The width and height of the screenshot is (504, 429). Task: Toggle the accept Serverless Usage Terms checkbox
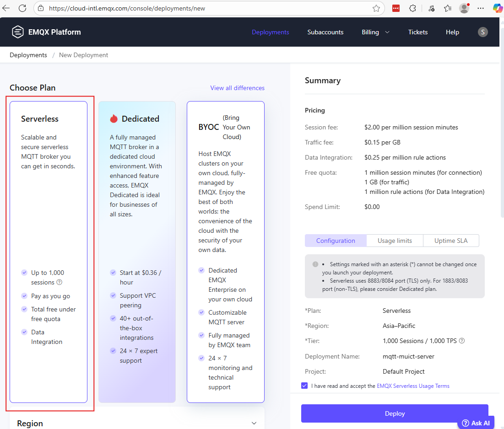pos(305,386)
